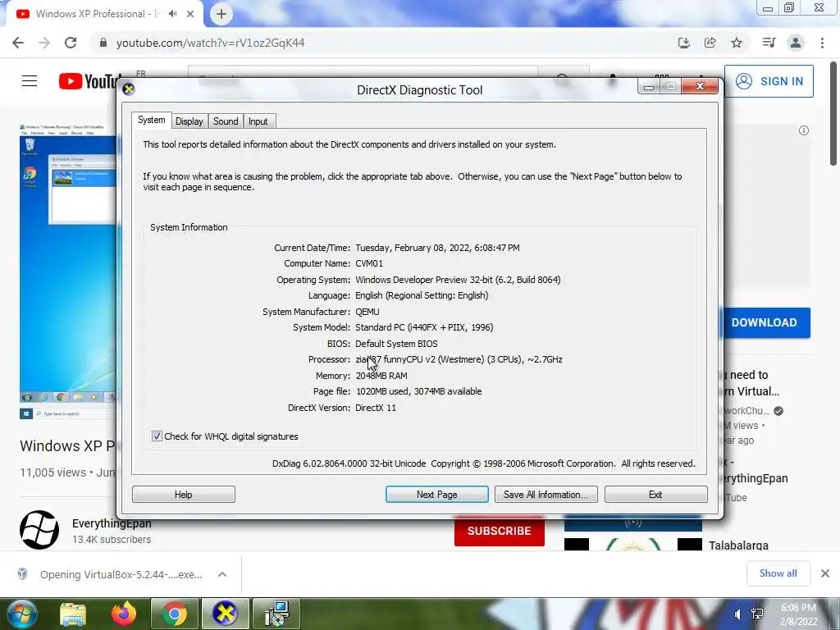Click the video player thumbnail
The height and width of the screenshot is (630, 840).
tap(68, 271)
